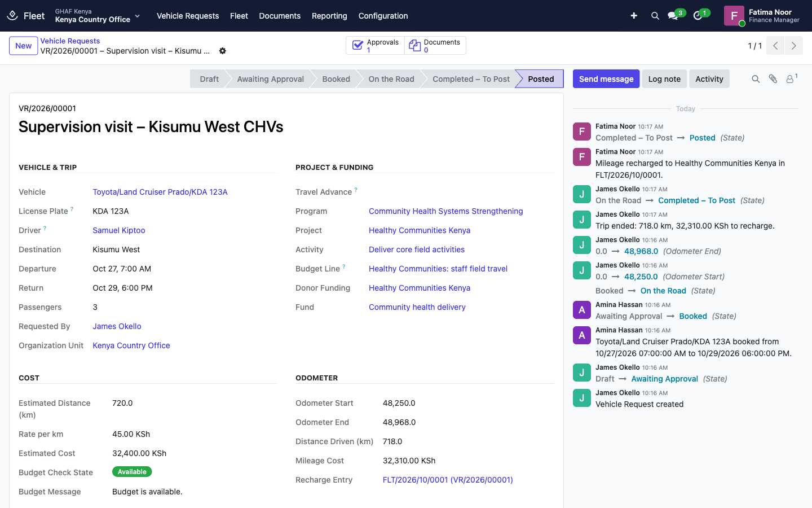
Task: Click the attachments paperclip icon
Action: point(773,79)
